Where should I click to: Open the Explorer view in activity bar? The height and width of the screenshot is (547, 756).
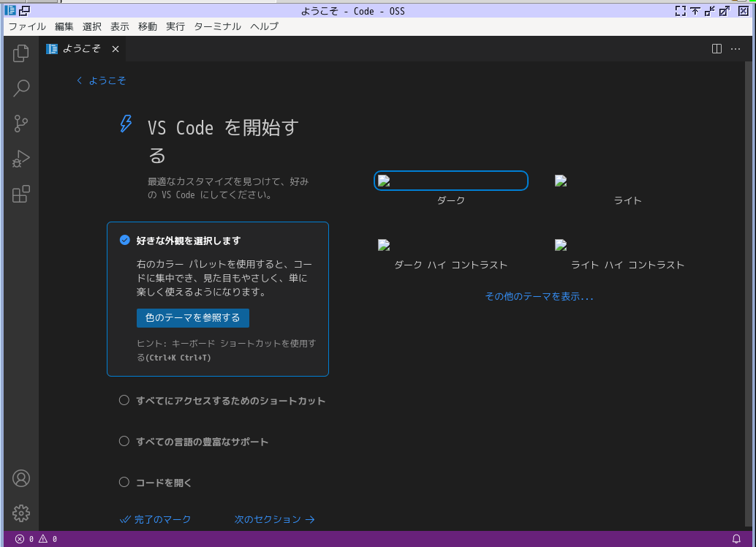click(x=20, y=53)
